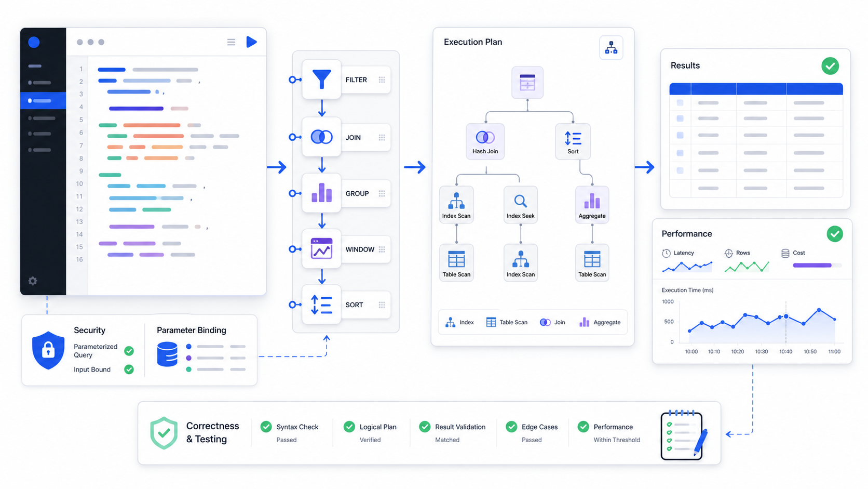Click the Join legend item
The image size is (868, 489).
[552, 322]
